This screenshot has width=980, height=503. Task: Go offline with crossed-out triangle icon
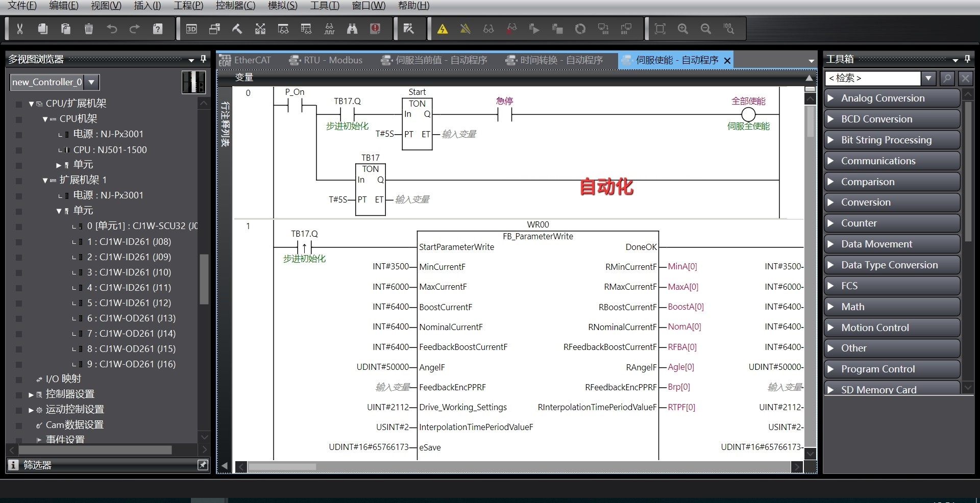click(465, 29)
